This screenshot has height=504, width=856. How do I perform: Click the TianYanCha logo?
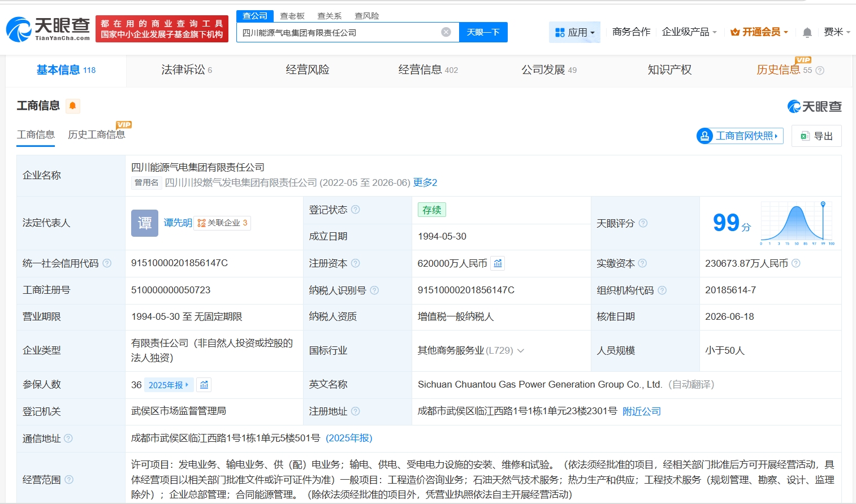(x=48, y=29)
